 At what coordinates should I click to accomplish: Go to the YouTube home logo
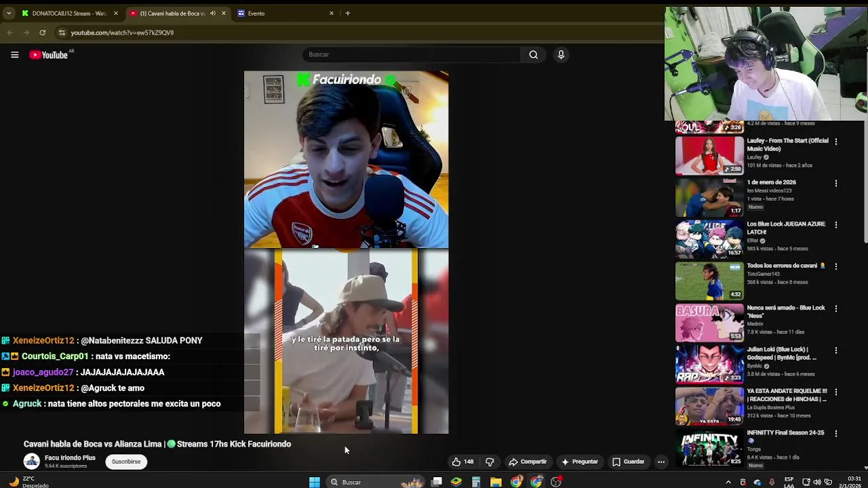pyautogui.click(x=49, y=55)
